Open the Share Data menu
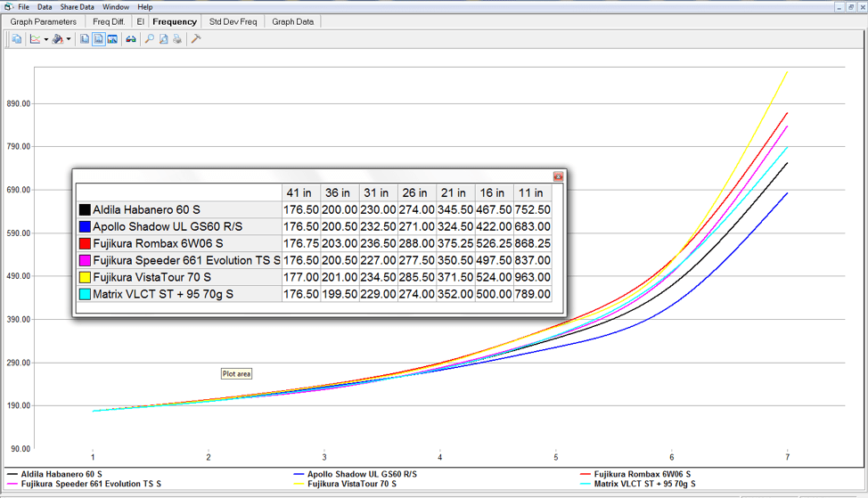 pos(77,7)
